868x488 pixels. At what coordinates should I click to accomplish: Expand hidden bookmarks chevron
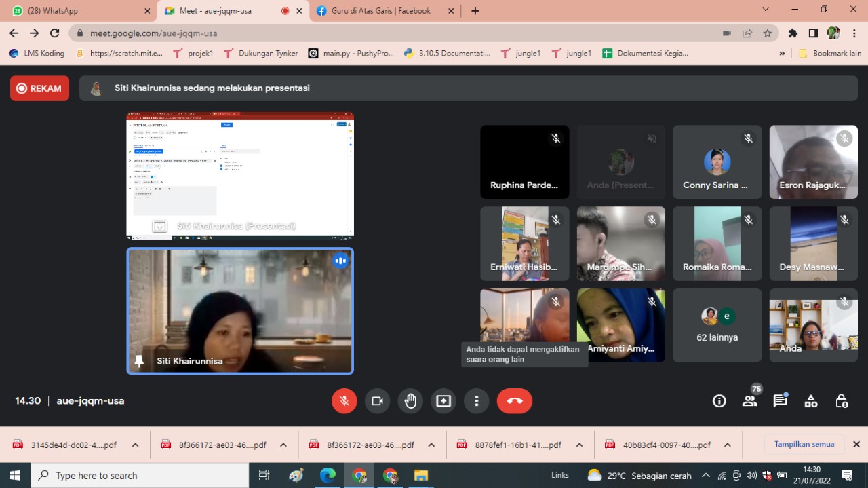782,53
